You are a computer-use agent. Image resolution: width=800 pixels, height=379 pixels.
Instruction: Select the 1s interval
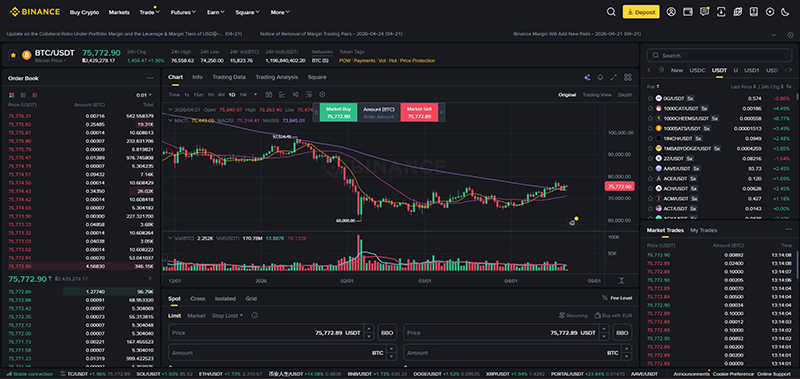(x=187, y=95)
